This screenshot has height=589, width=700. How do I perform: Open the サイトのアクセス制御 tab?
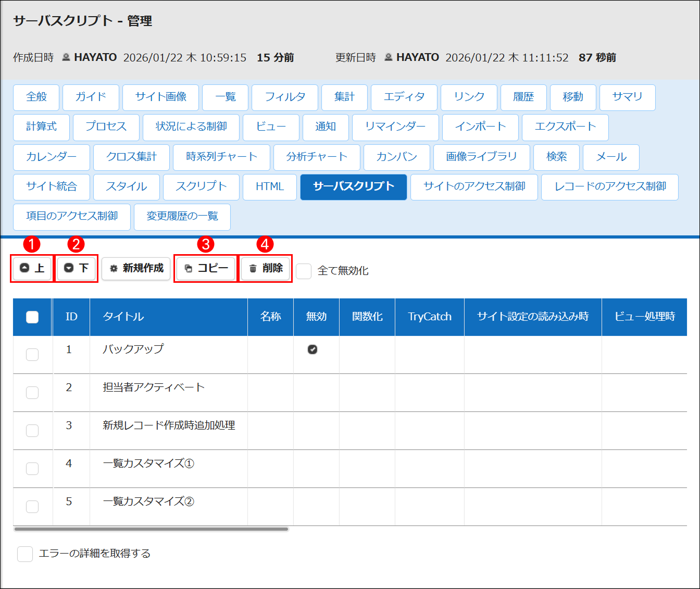click(x=474, y=187)
